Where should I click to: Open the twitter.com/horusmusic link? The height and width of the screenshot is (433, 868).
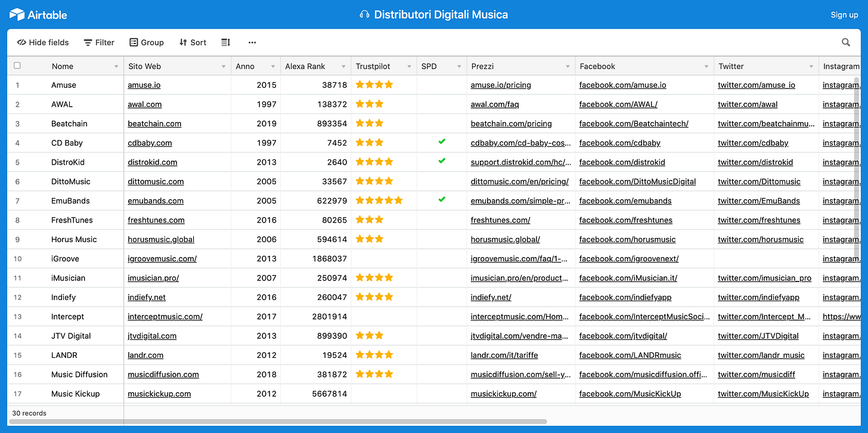pyautogui.click(x=761, y=239)
